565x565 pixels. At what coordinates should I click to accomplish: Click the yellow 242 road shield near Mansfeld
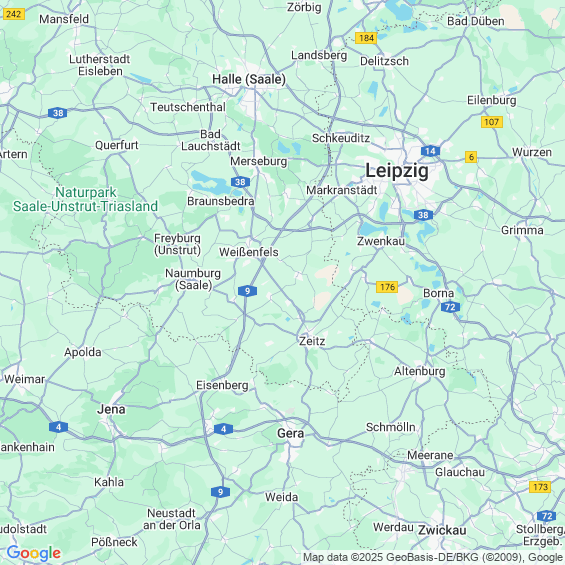[14, 14]
